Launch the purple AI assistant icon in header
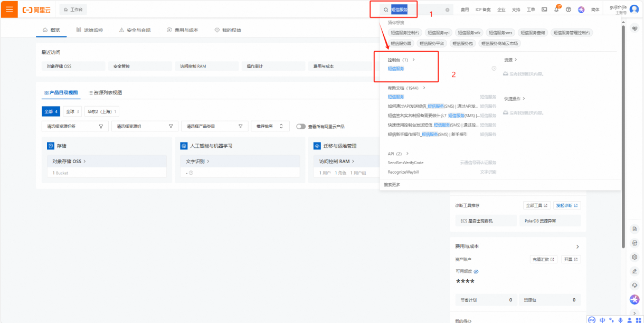Viewport: 644px width, 323px height. tap(581, 9)
